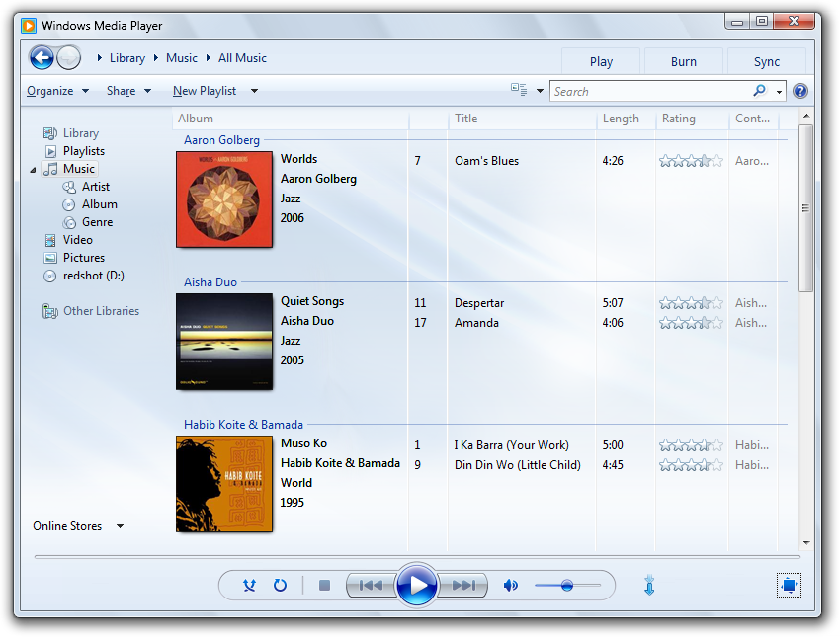Skip to the previous track
The height and width of the screenshot is (638, 840).
pyautogui.click(x=371, y=585)
